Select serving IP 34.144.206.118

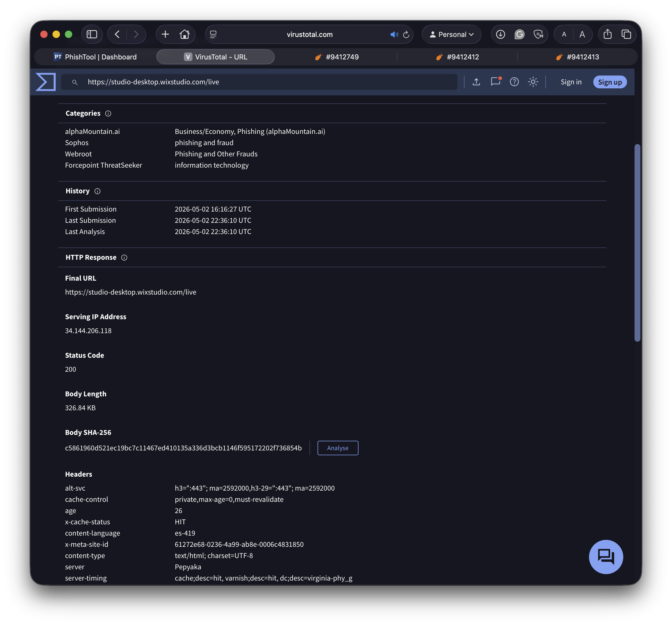pyautogui.click(x=88, y=331)
